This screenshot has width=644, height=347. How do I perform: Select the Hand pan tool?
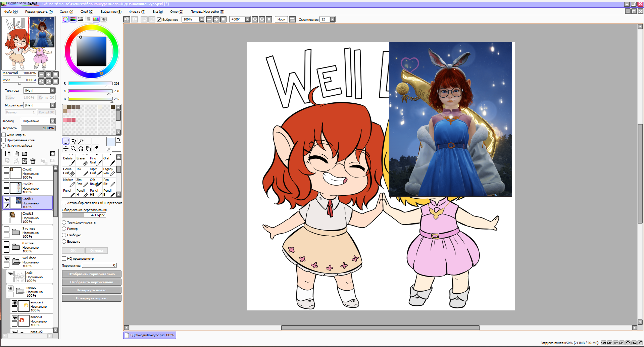coord(88,149)
